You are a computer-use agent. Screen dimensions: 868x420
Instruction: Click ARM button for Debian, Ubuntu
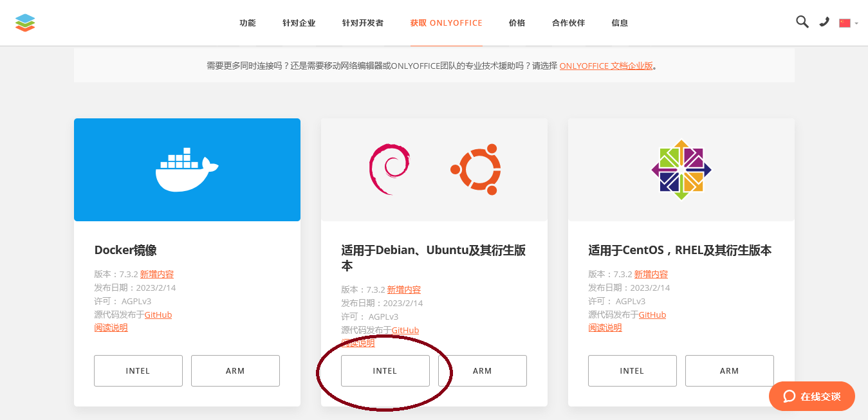[483, 370]
